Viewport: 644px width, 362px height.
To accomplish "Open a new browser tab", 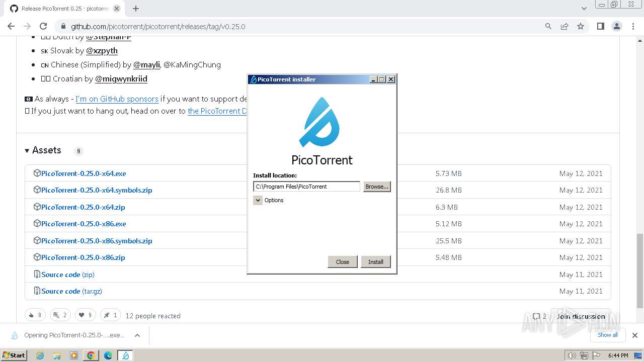I will (136, 9).
